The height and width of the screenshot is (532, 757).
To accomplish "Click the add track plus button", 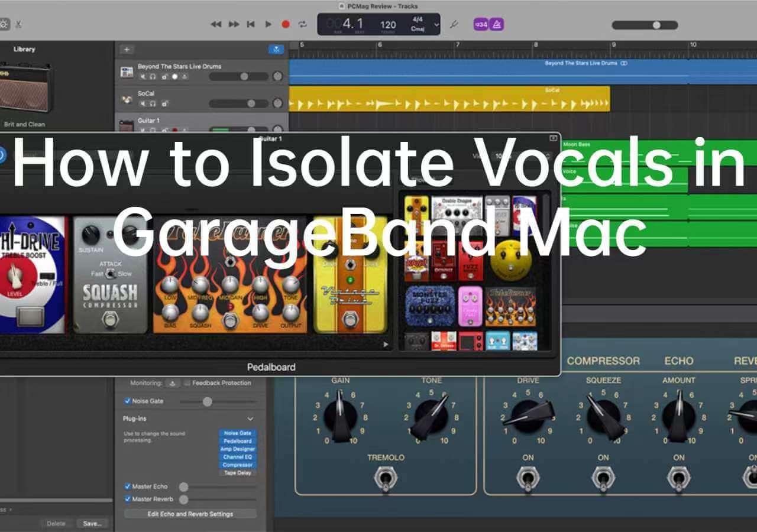I will [x=127, y=50].
